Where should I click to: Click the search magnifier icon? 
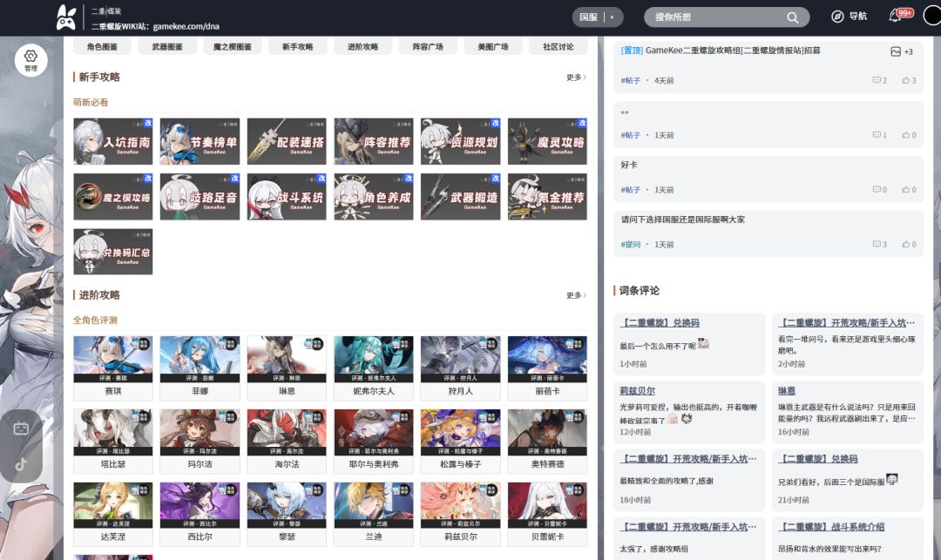pos(792,17)
